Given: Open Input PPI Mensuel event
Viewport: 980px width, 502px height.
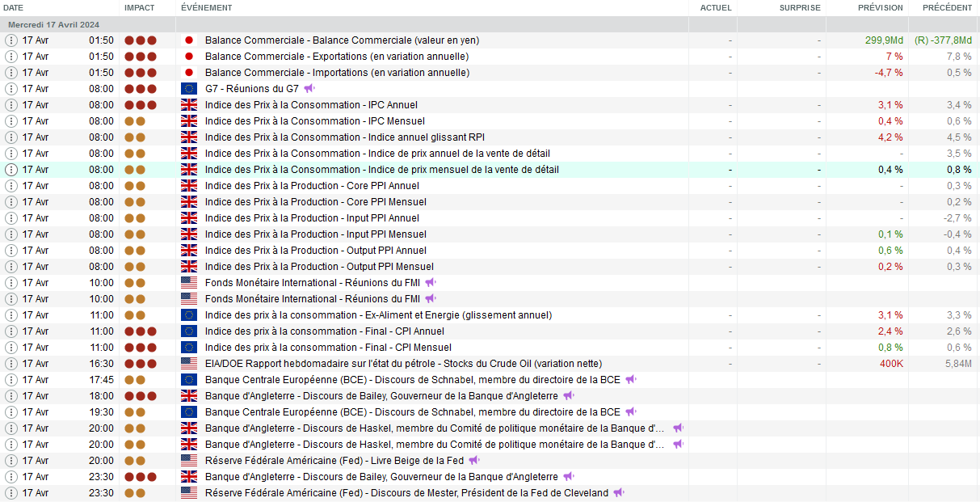Looking at the screenshot, I should tap(316, 234).
